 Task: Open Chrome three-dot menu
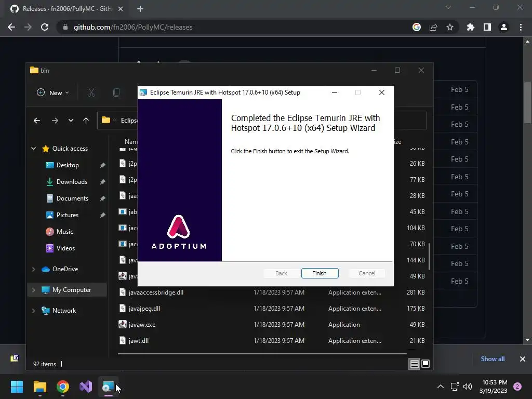pos(521,27)
